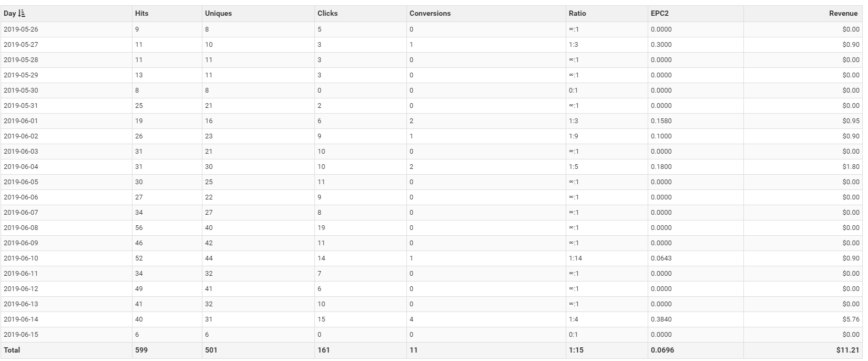This screenshot has height=361, width=868.
Task: Click the 1:14 ratio cell
Action: pyautogui.click(x=575, y=258)
